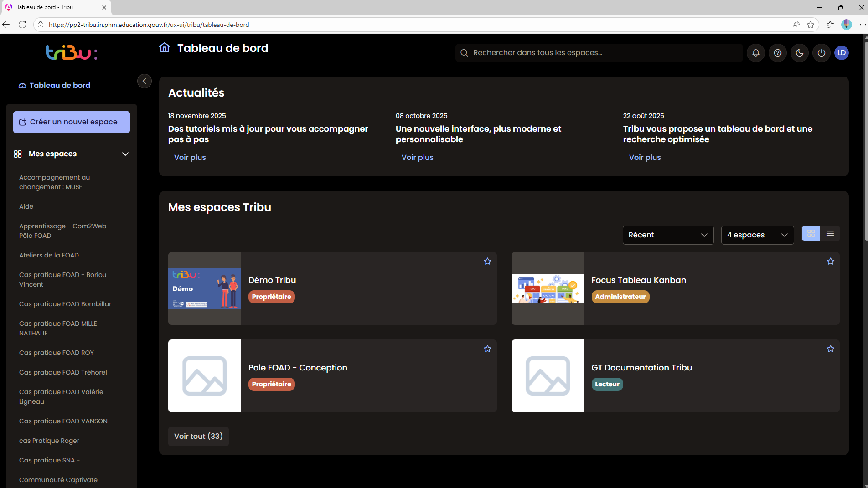
Task: Open Cas pratique SNA - space
Action: coord(49,460)
